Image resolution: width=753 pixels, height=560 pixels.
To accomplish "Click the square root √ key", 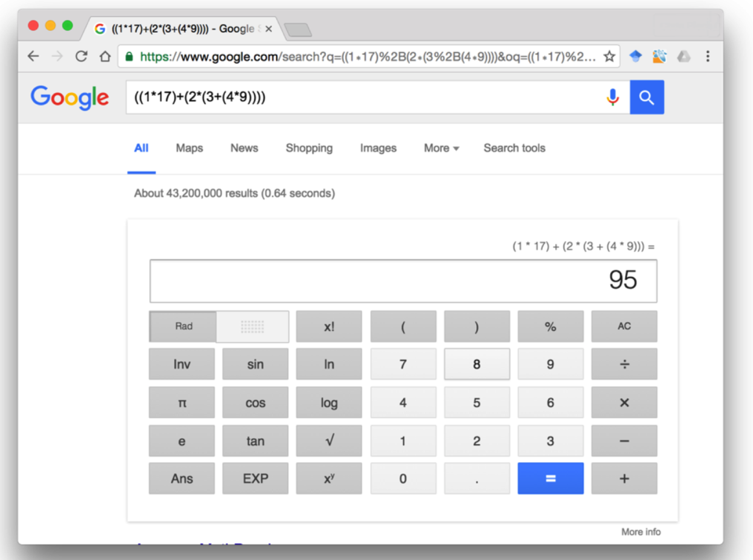I will coord(329,441).
